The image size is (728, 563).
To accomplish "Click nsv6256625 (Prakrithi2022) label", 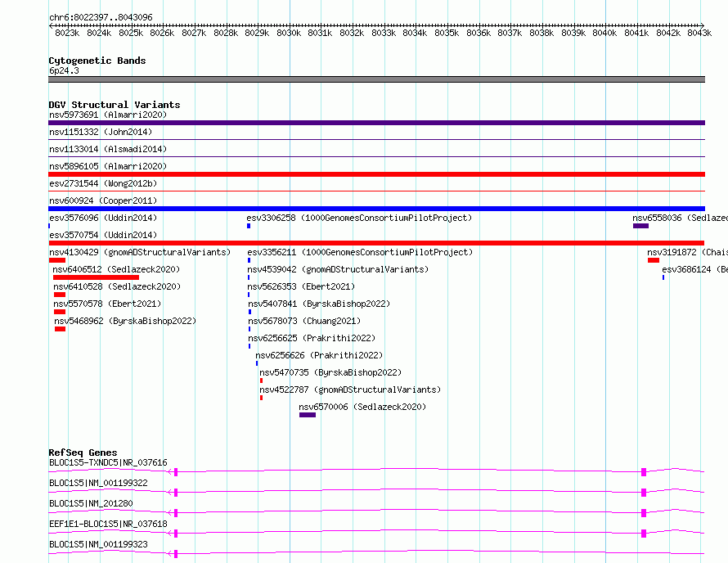I will 312,338.
